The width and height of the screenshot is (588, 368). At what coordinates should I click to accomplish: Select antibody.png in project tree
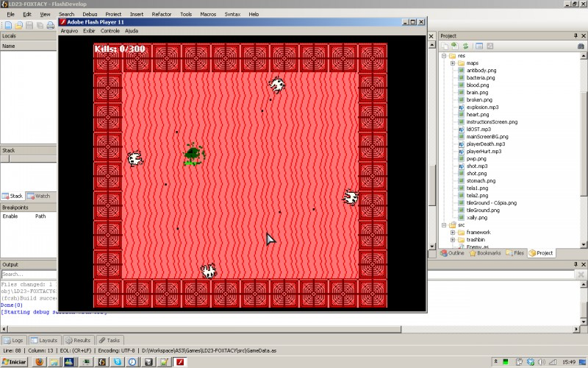pos(481,70)
